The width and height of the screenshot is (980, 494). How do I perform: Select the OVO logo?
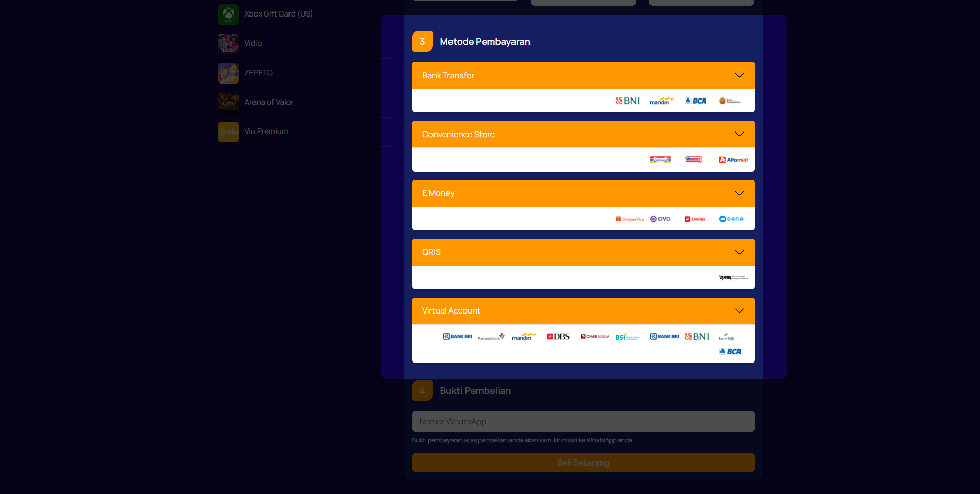[661, 219]
